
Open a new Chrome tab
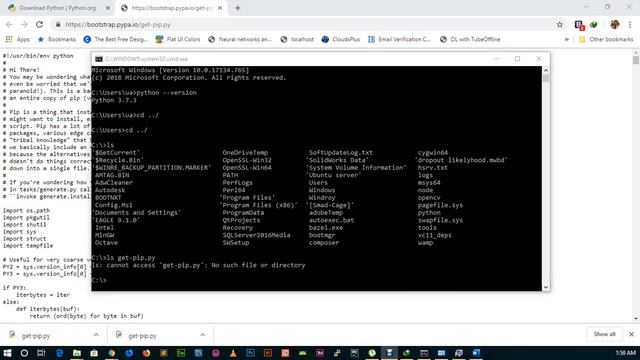coord(238,8)
